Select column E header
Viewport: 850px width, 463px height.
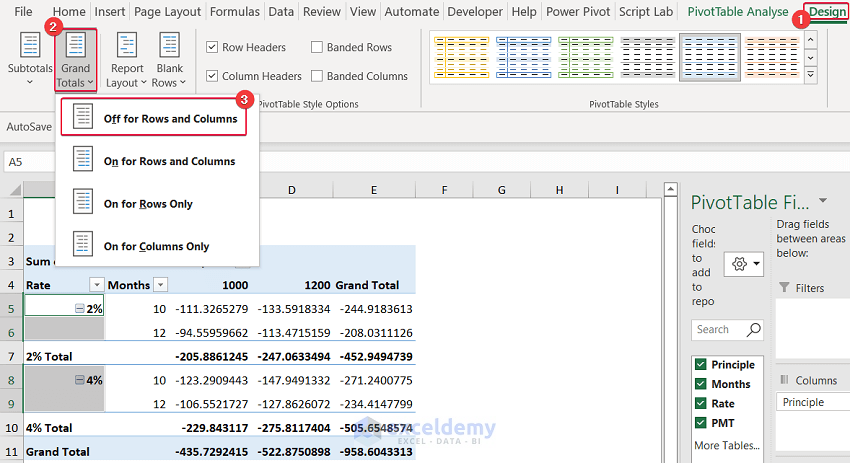(x=374, y=190)
